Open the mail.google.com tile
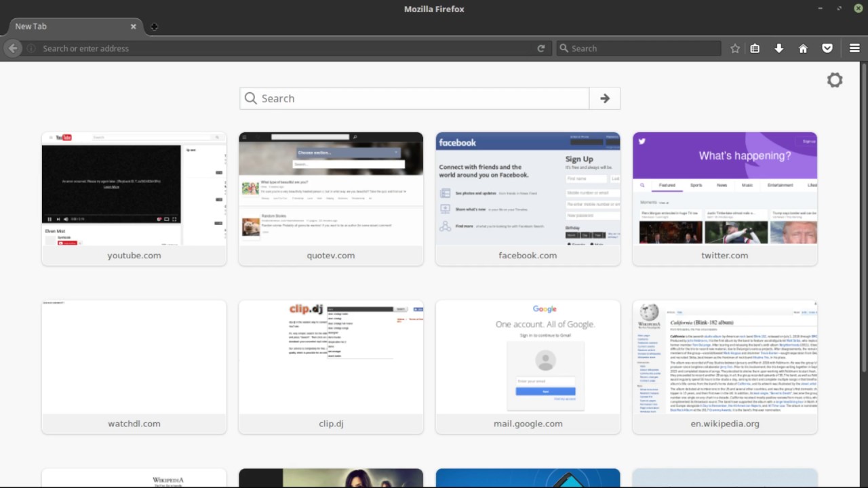This screenshot has width=868, height=488. coord(528,367)
